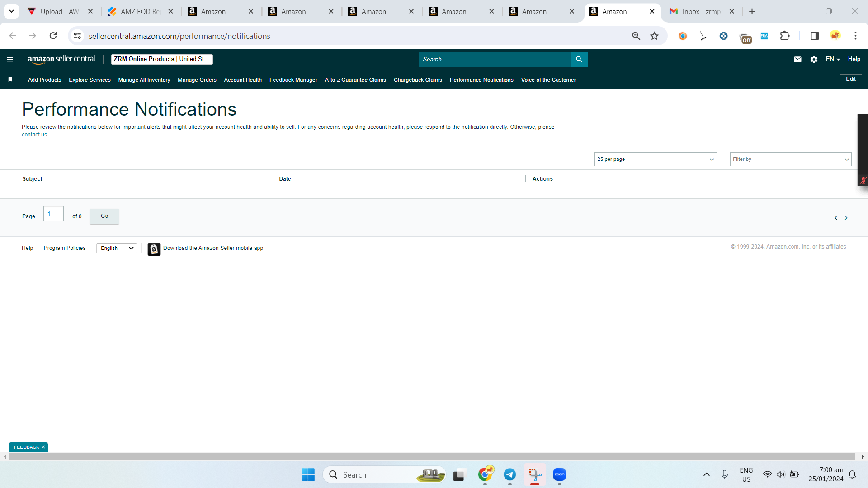Open A-to-z Guarantee Claims
Screen dimensions: 868x488
point(355,80)
